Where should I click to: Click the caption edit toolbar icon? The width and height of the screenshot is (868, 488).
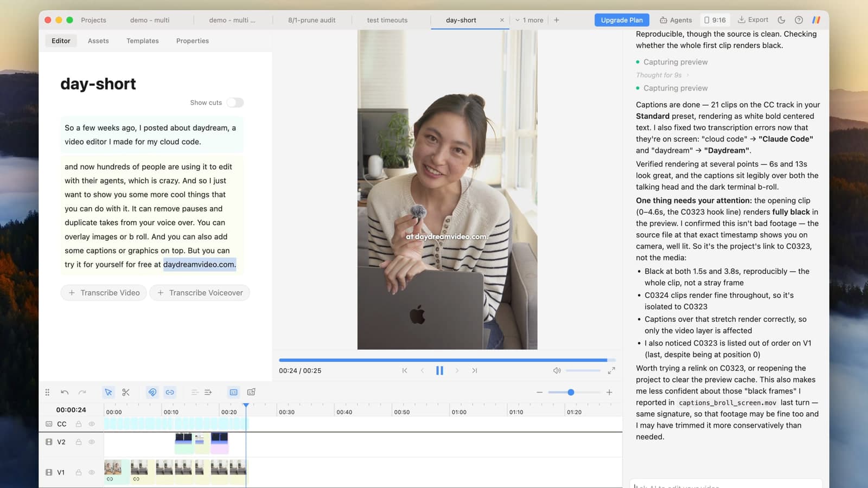(x=251, y=392)
